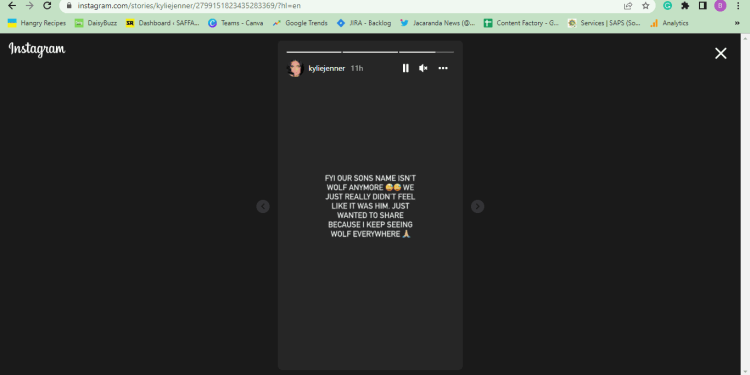Jump to the second story segment
Screen dimensions: 750x375
[370, 52]
